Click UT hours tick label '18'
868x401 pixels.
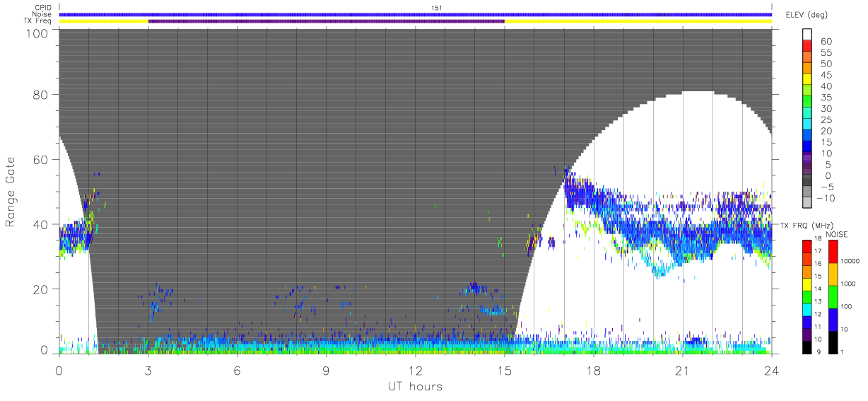click(x=594, y=370)
